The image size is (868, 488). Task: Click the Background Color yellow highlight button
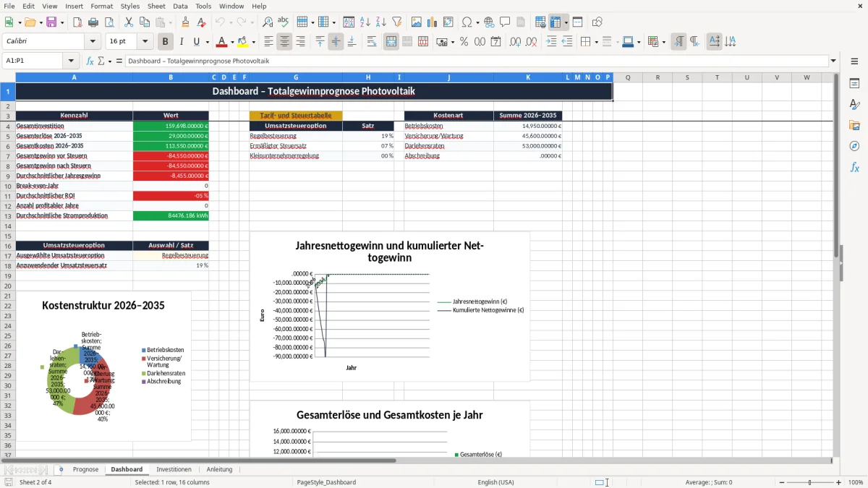(x=243, y=42)
